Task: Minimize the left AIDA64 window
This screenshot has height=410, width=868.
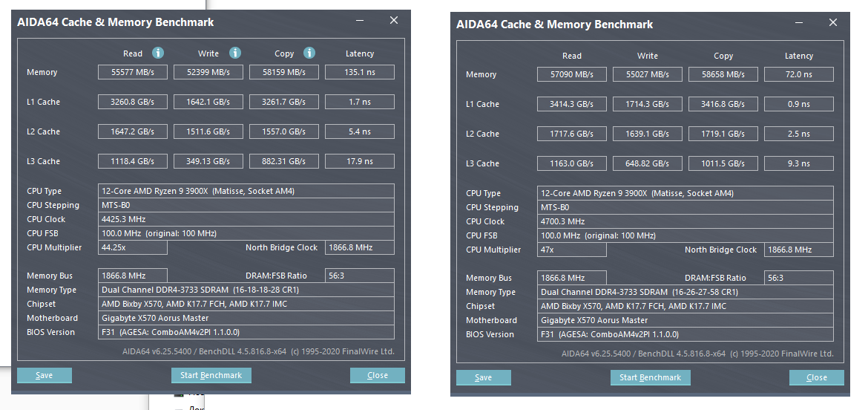Action: click(x=361, y=21)
